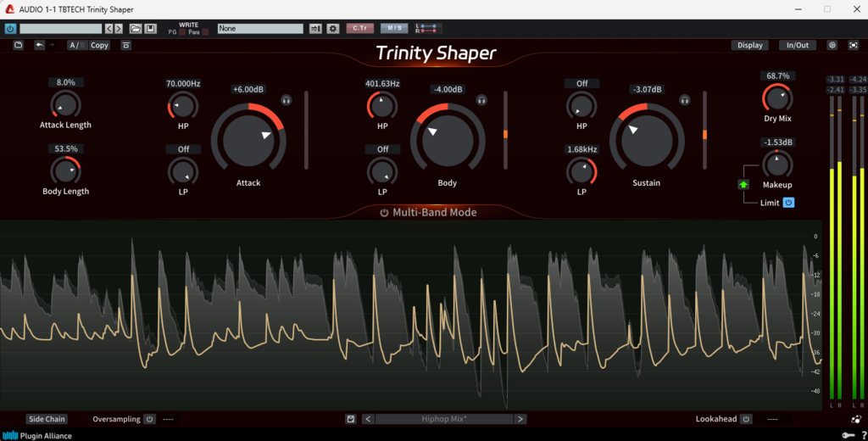The width and height of the screenshot is (868, 441).
Task: Copy the current A/B state with the Copy button
Action: (x=100, y=46)
